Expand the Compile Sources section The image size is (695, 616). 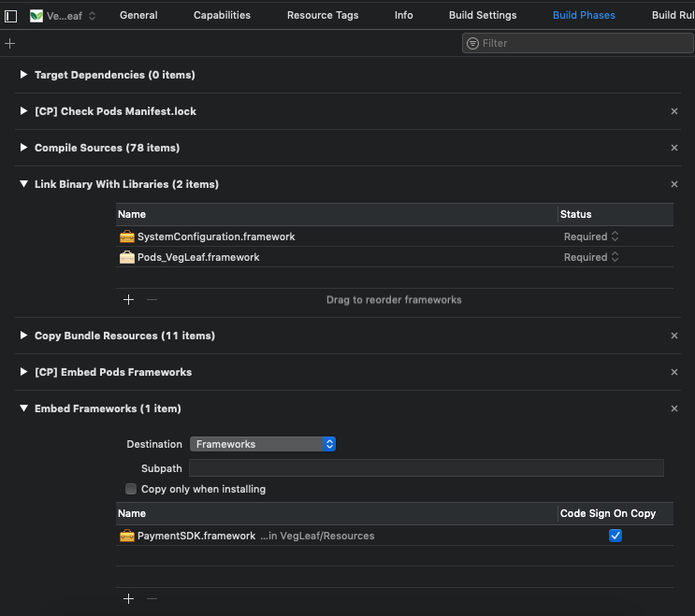click(x=23, y=148)
